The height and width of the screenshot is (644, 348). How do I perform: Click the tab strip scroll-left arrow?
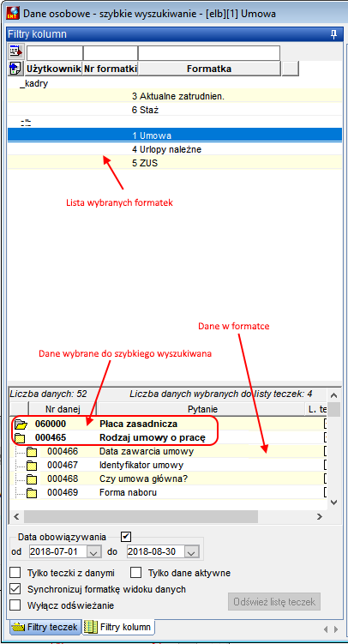326,629
